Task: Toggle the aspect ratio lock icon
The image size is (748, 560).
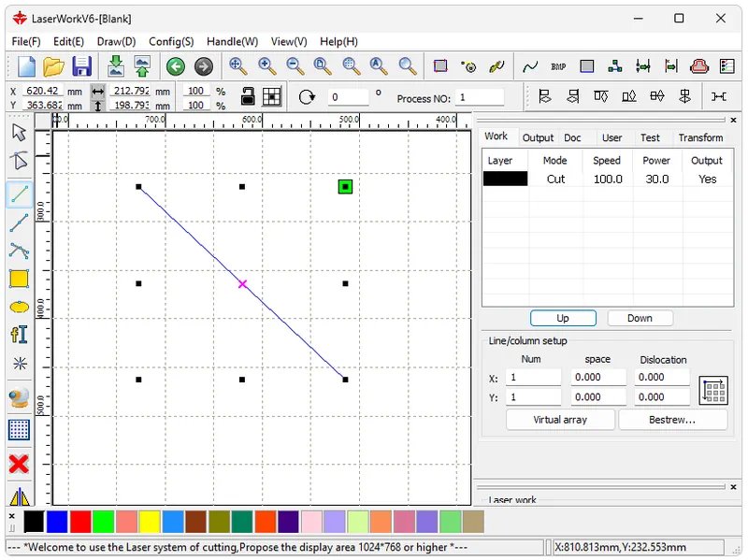Action: point(248,96)
